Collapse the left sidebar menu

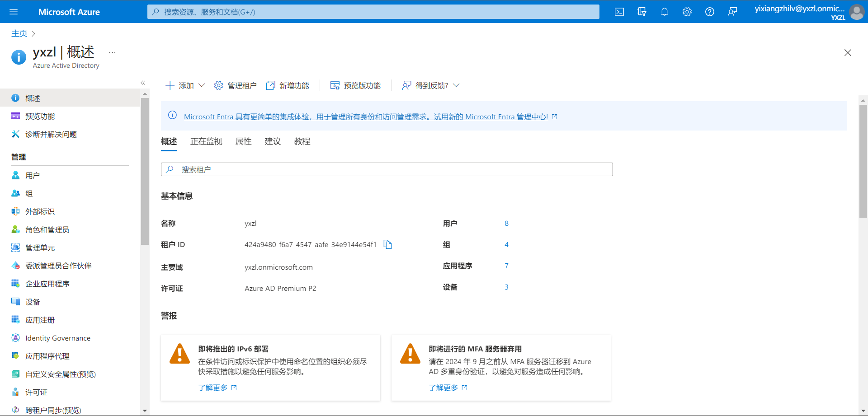point(143,83)
